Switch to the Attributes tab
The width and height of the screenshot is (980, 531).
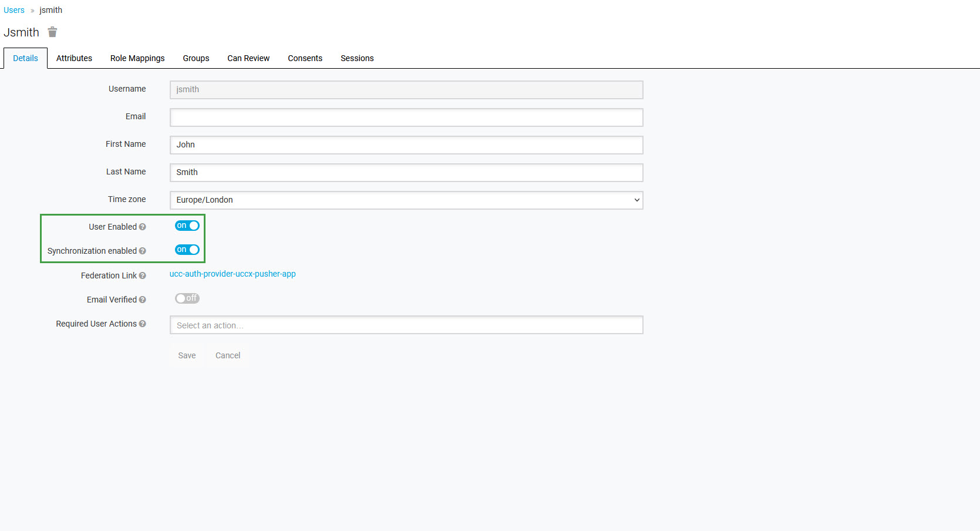tap(74, 58)
